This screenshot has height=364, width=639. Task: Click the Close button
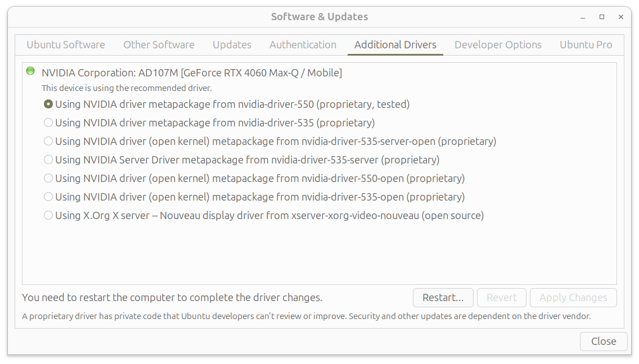[604, 341]
